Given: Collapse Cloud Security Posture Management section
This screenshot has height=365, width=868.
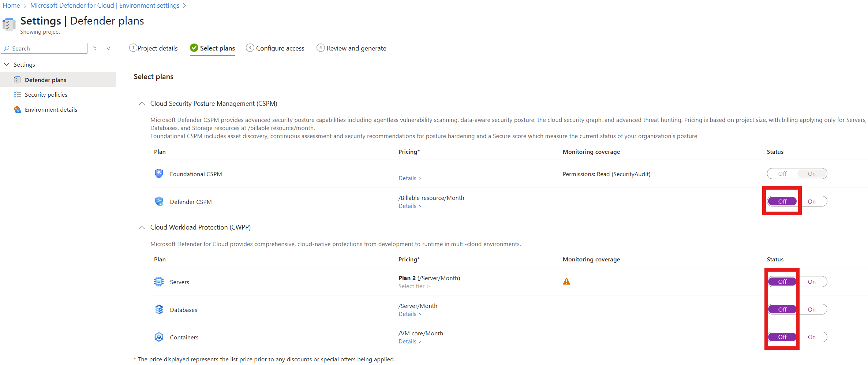Looking at the screenshot, I should [142, 104].
